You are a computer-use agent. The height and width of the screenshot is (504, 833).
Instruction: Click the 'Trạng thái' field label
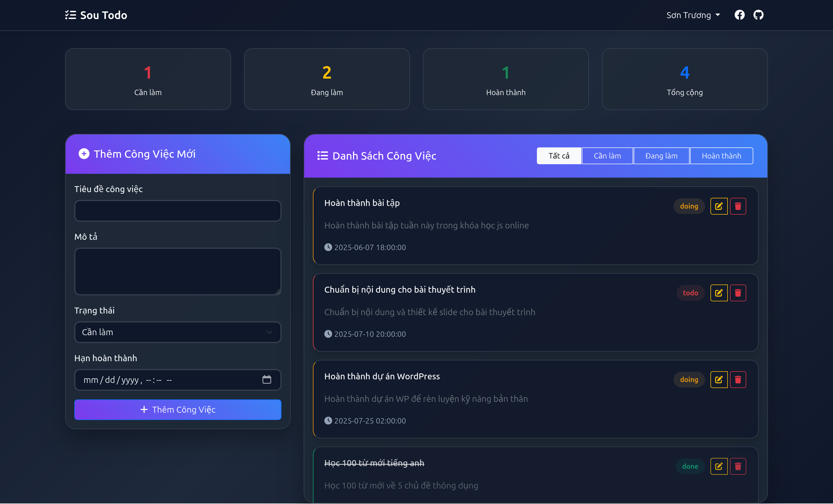click(94, 311)
